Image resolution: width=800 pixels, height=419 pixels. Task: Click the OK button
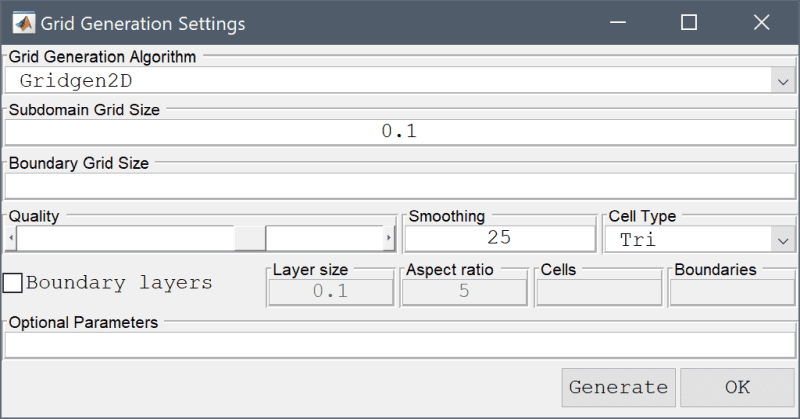tap(737, 387)
